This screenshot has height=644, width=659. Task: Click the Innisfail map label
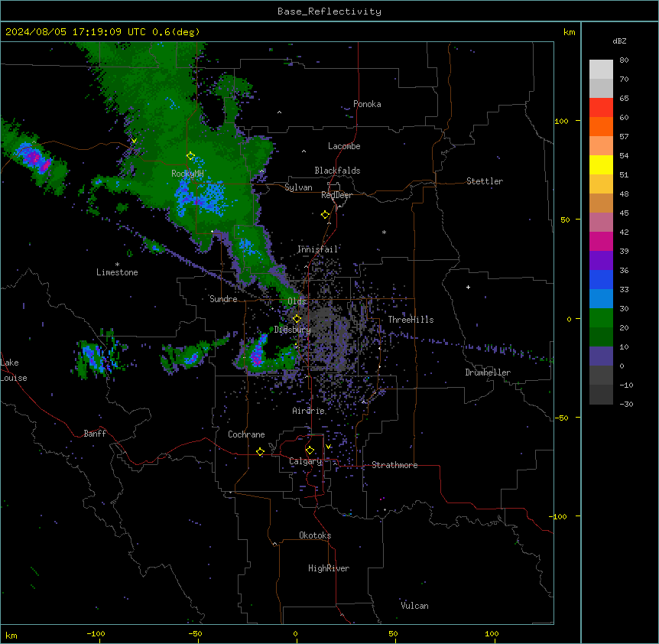click(x=318, y=249)
